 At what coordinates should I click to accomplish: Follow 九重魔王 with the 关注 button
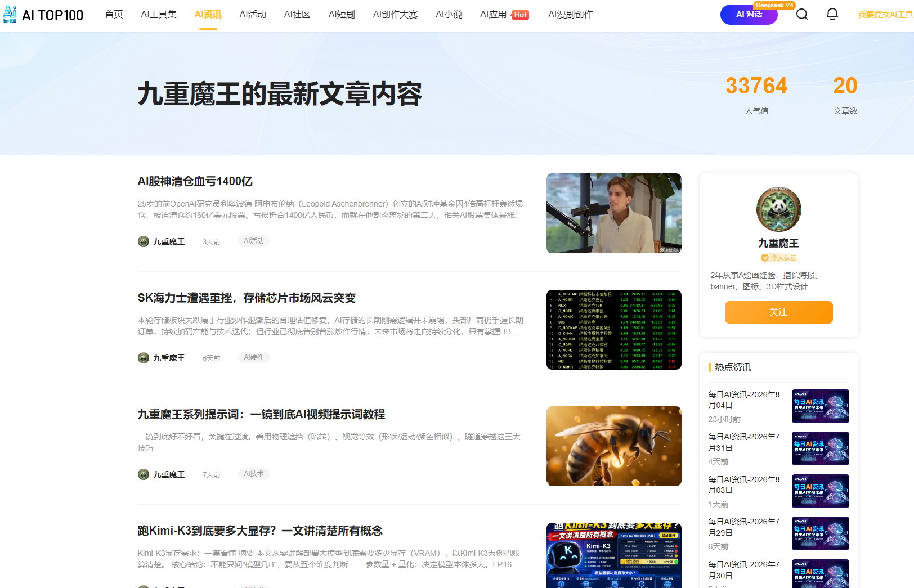click(779, 312)
